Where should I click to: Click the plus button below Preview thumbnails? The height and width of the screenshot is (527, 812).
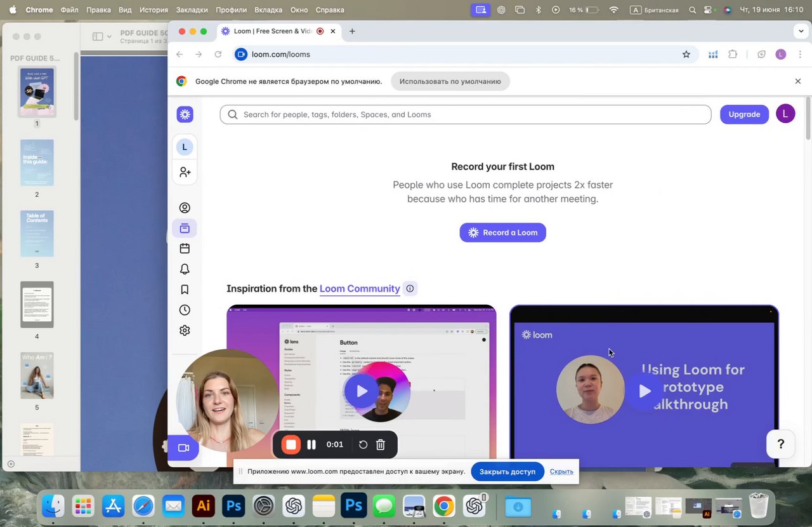pyautogui.click(x=10, y=464)
